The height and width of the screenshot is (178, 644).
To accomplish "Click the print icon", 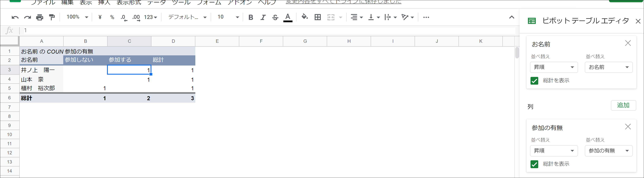I will [x=40, y=17].
